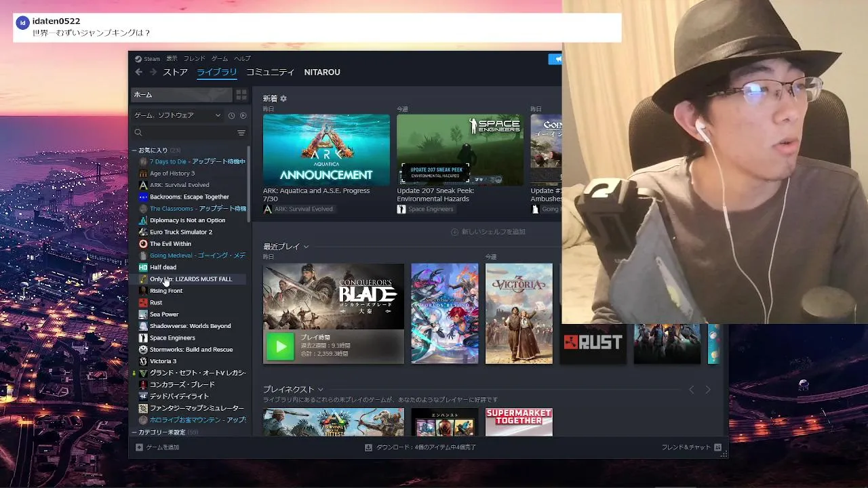Select Only Up: LIZARDS MUST FALL
Viewport: 868px width, 488px height.
192,279
